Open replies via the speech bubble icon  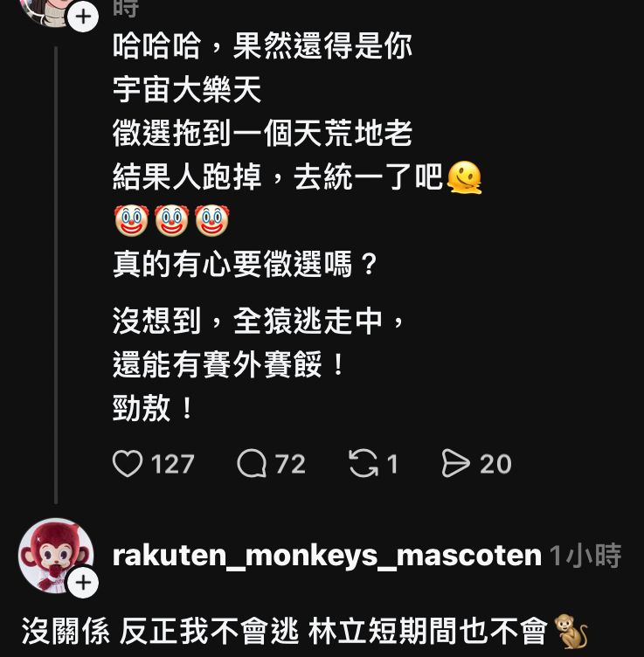[252, 464]
